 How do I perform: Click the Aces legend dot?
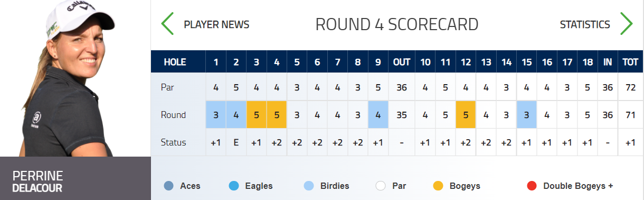click(169, 186)
